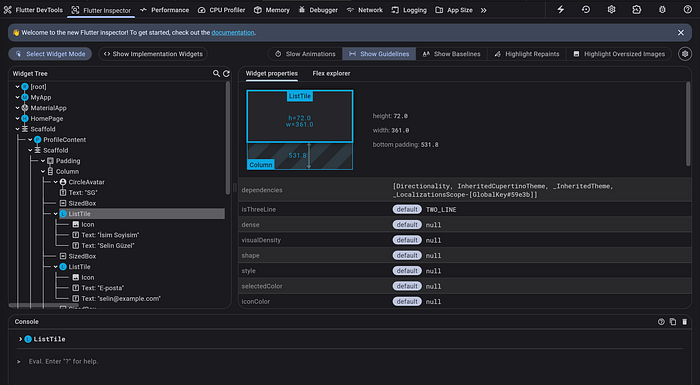
Task: Click the hot restart icon
Action: [x=586, y=9]
